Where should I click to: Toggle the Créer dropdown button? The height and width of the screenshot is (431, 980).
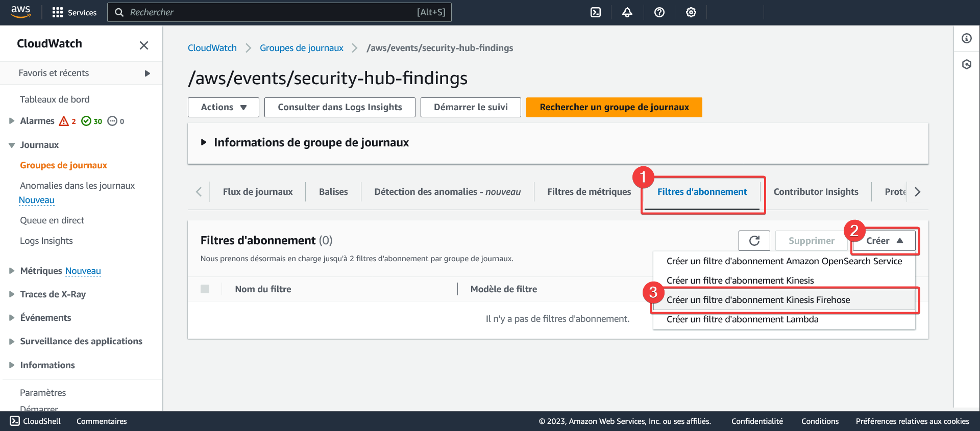coord(885,241)
